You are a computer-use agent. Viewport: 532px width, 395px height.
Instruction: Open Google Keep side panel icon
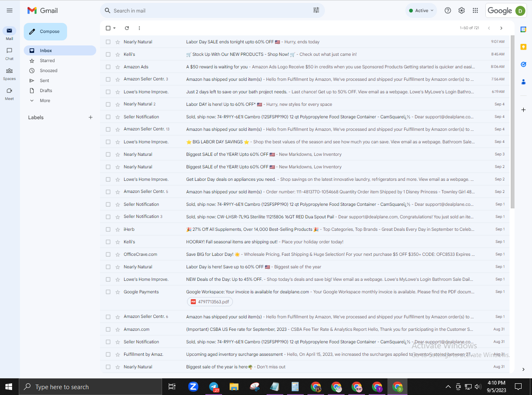click(523, 47)
